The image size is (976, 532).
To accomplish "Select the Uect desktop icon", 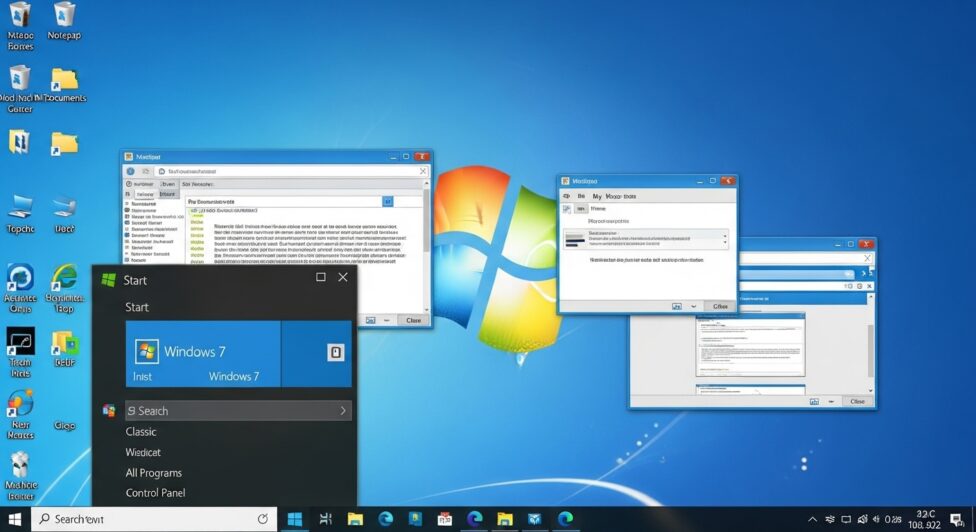I will (x=64, y=213).
